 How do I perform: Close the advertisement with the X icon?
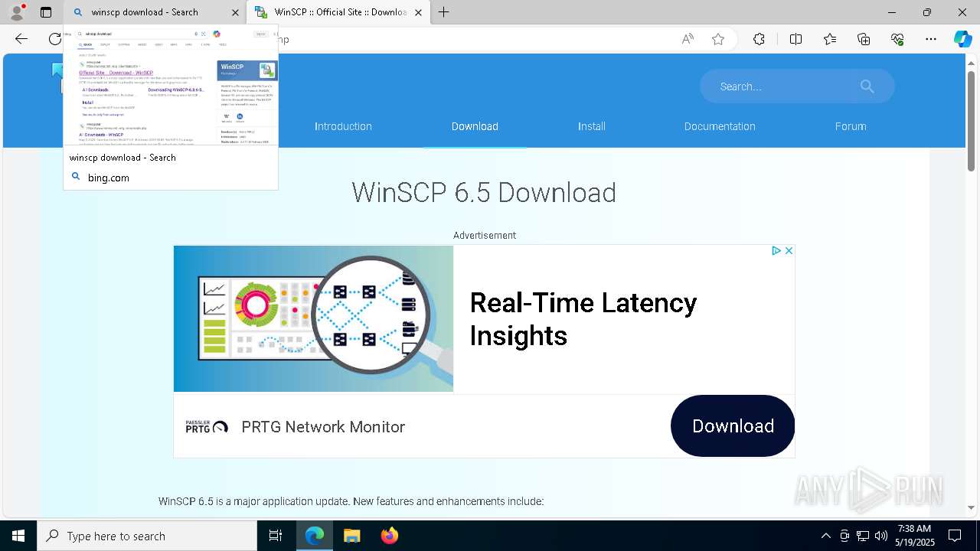789,251
